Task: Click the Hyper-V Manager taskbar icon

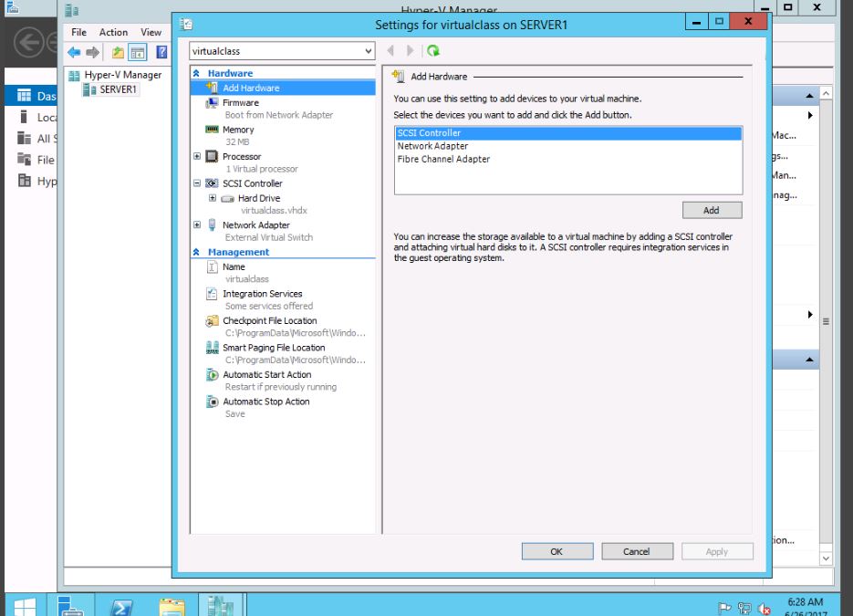Action: (221, 606)
